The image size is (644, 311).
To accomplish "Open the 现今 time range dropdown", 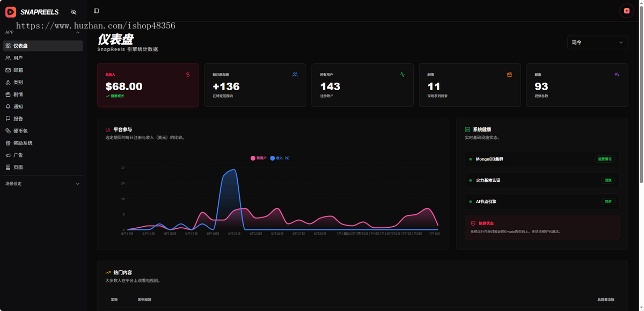I will coord(597,42).
